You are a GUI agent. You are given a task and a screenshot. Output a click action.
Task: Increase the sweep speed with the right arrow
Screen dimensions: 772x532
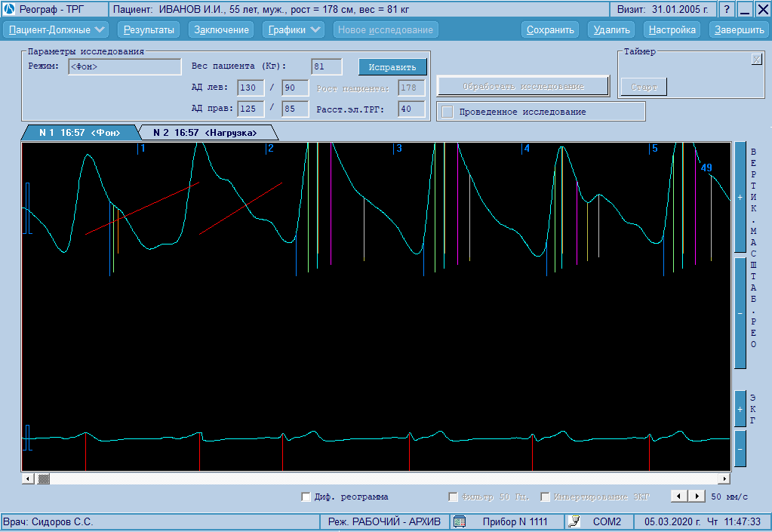[697, 496]
